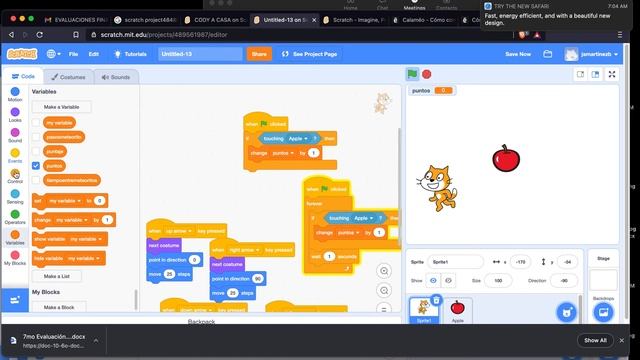Toggle the pasosmeteorito variable checkbox
Viewport: 640px width, 360px height.
point(36,137)
